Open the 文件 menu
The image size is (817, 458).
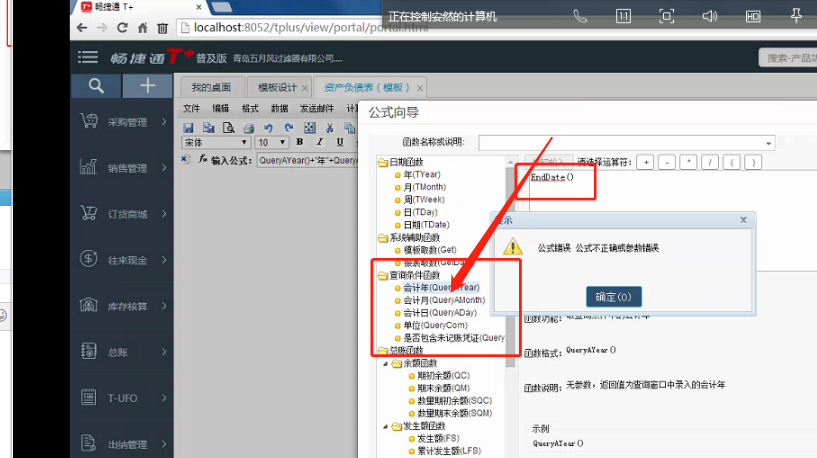pyautogui.click(x=191, y=108)
